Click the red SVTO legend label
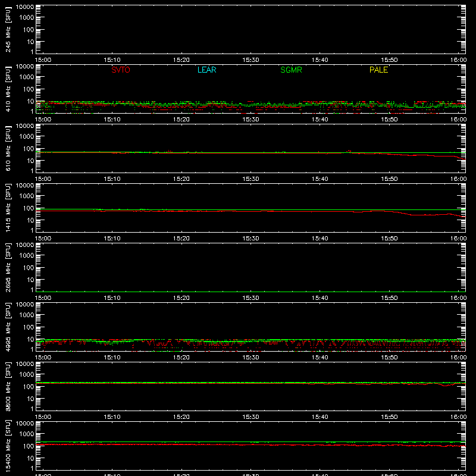Viewport: 476px width, 476px height. click(x=121, y=70)
